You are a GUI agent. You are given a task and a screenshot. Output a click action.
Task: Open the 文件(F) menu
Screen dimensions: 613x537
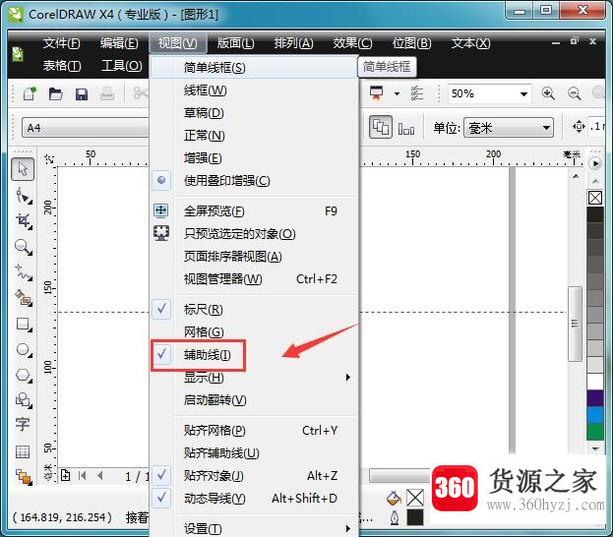(x=61, y=43)
